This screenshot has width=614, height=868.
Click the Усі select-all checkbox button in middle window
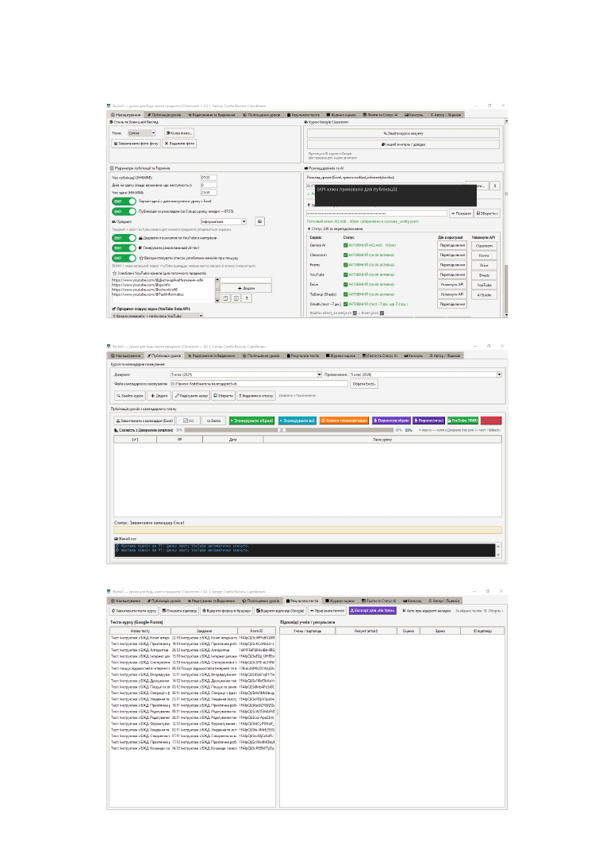(188, 421)
